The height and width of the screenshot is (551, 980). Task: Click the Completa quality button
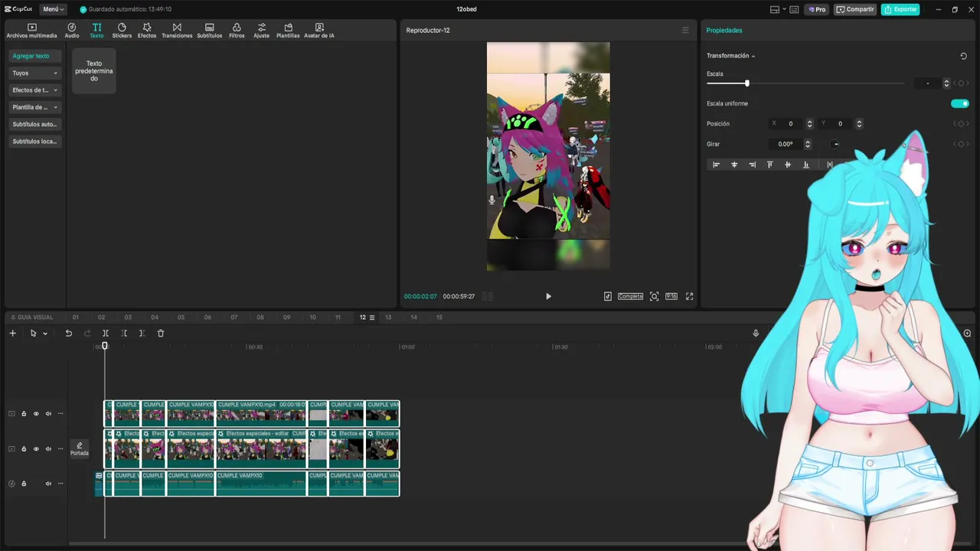click(x=630, y=296)
